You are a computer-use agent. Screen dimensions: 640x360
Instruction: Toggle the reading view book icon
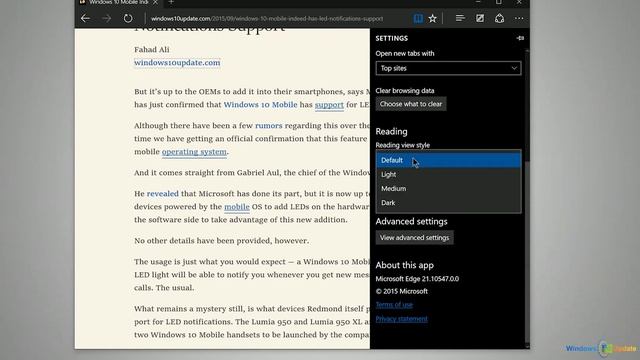coord(418,18)
